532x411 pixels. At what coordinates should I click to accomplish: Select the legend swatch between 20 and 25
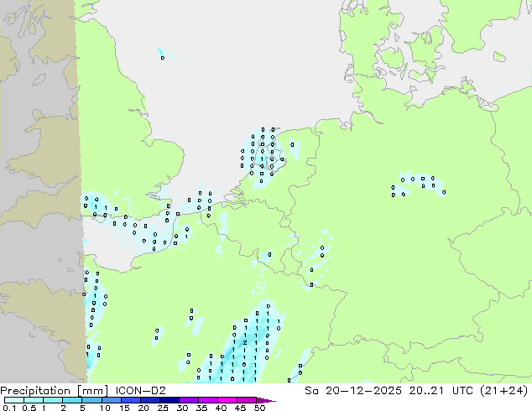tap(150, 400)
